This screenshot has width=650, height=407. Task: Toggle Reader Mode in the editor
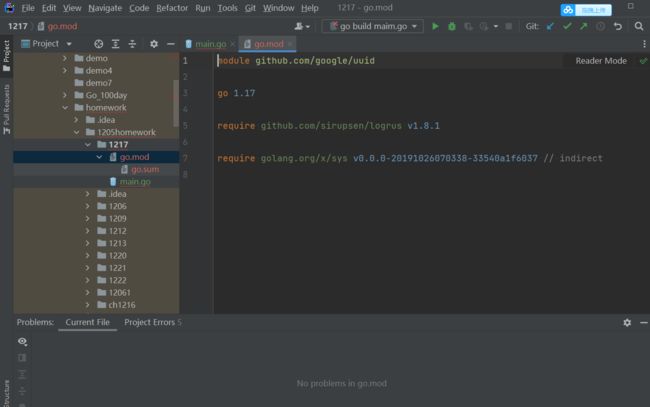601,61
